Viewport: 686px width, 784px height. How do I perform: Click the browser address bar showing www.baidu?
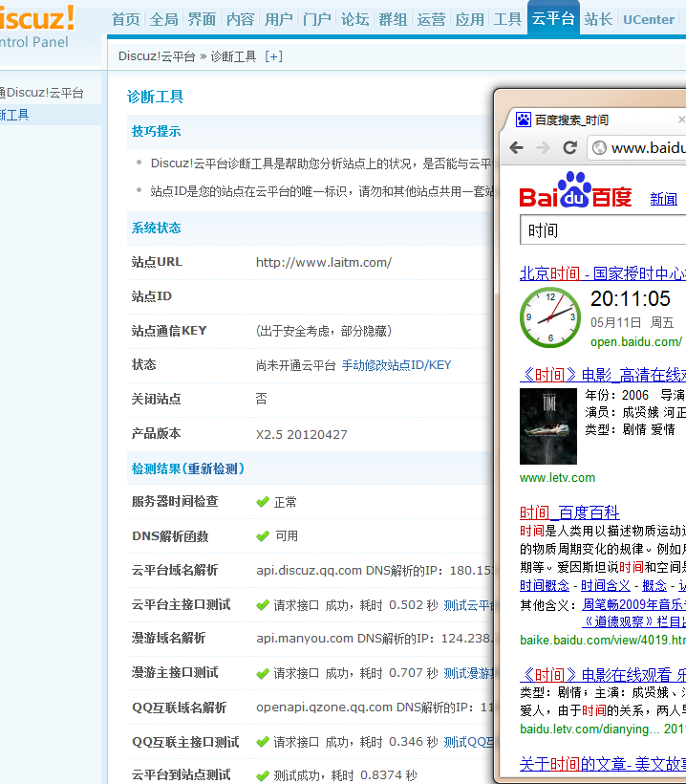636,148
